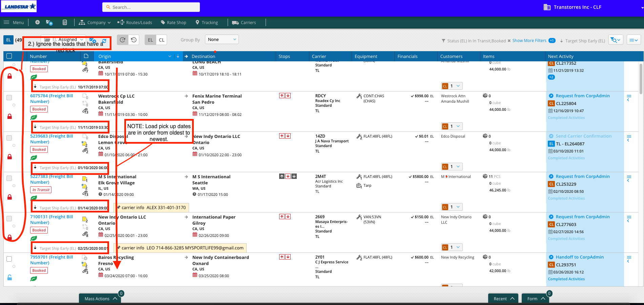Click the refresh icon next to EL Assigned

click(104, 40)
